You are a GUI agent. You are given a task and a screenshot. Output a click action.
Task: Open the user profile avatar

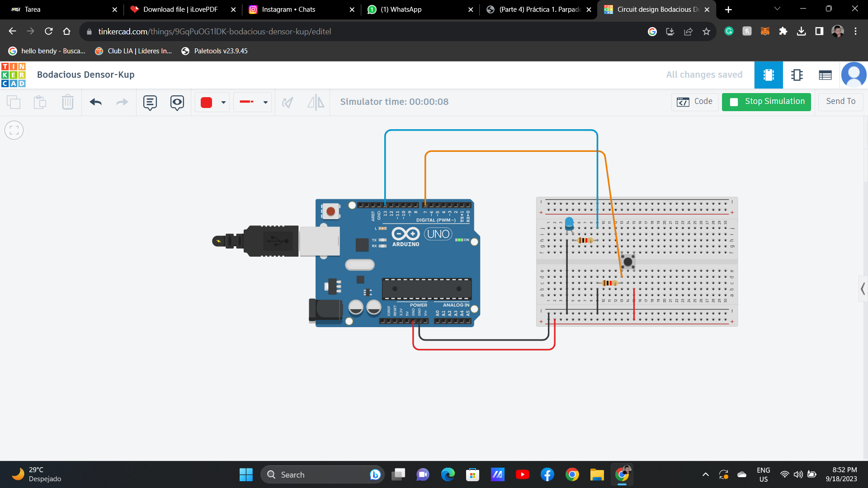pos(853,75)
